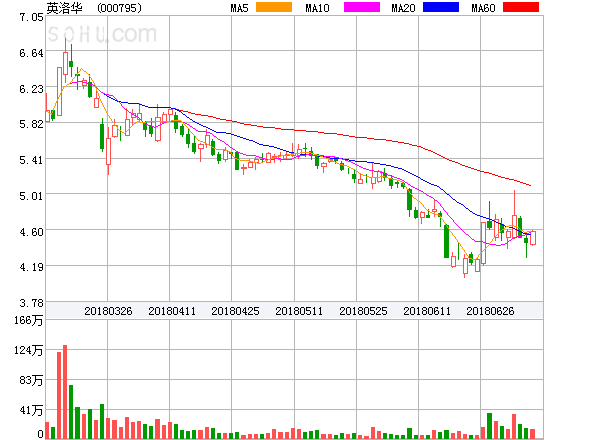Click the magenta MA10 legend swatch
The height and width of the screenshot is (440, 600).
(354, 8)
